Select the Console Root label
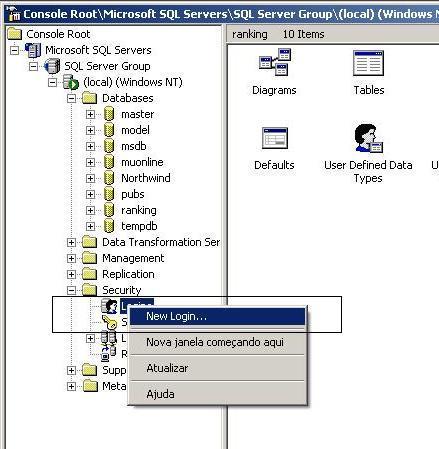 point(58,34)
